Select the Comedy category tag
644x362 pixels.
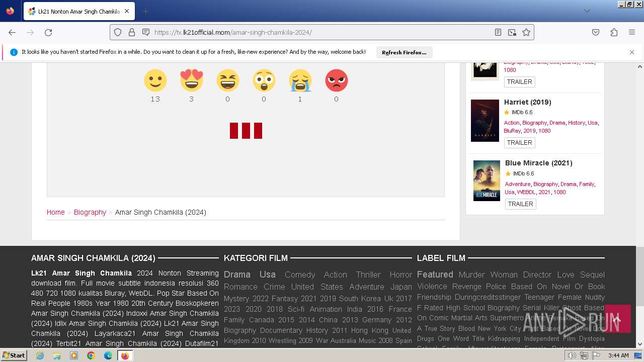tap(300, 275)
